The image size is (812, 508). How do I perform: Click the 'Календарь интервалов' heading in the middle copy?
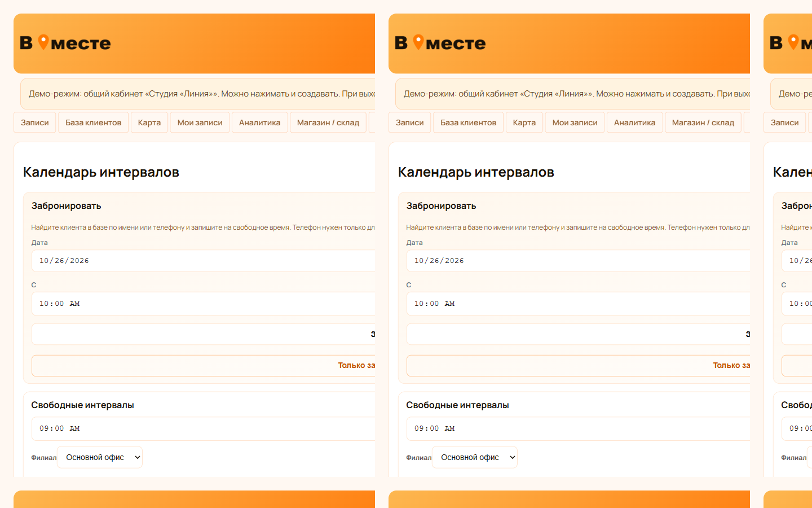coord(476,172)
